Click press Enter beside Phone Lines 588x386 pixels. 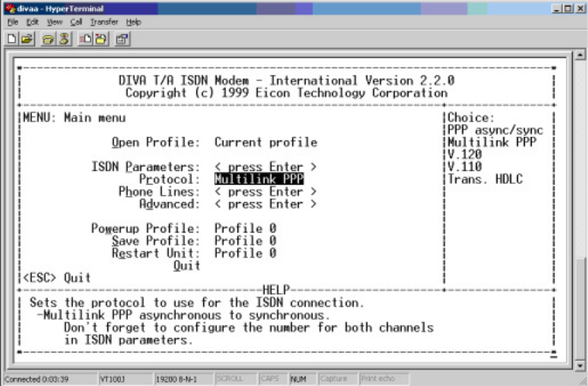click(x=265, y=191)
